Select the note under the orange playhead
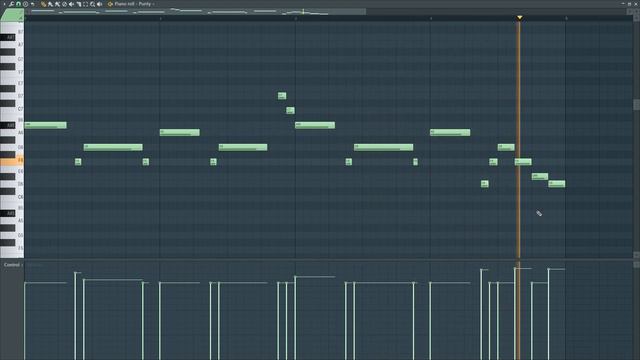The image size is (640, 360). pos(523,162)
